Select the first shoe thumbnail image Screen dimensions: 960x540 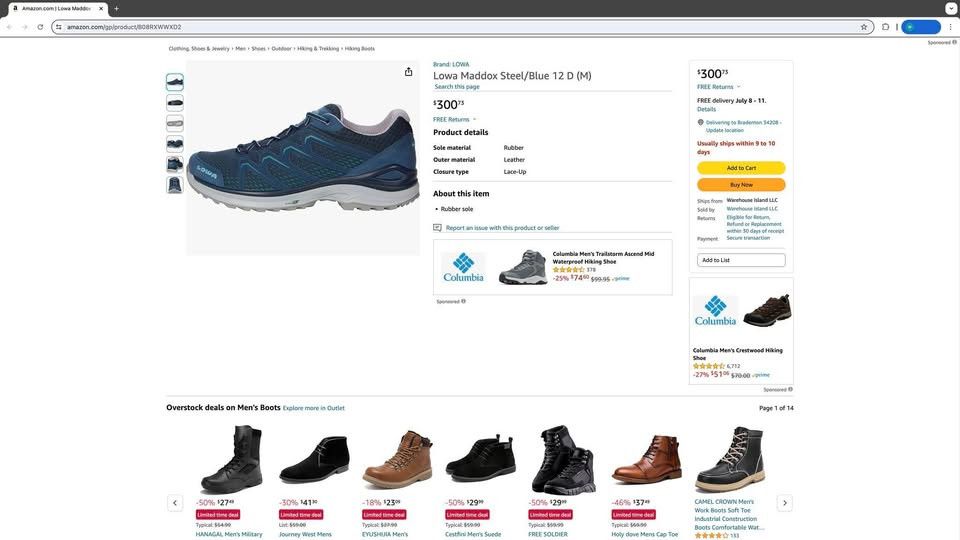(174, 82)
